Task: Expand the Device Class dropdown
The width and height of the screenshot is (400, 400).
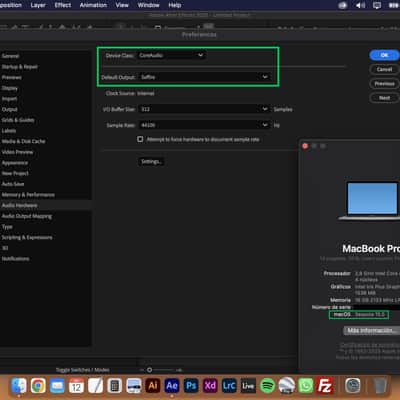Action: pyautogui.click(x=171, y=55)
